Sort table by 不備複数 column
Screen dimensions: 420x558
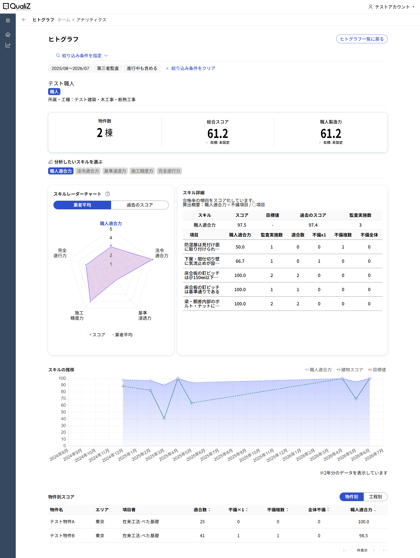[x=278, y=510]
